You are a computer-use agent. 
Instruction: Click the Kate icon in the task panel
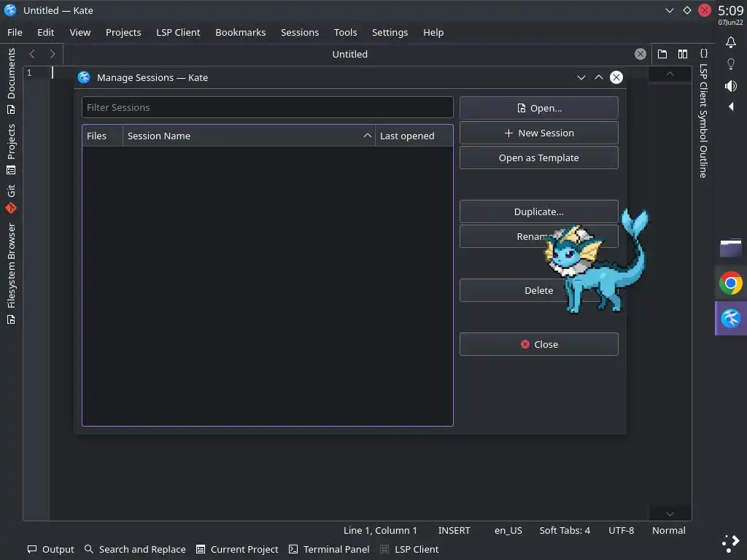tap(731, 318)
